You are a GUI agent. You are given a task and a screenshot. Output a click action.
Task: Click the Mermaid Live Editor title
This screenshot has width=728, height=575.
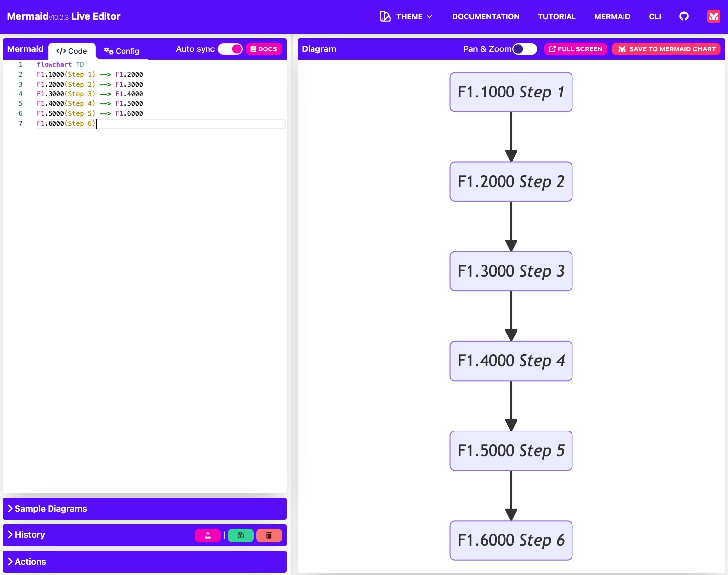tap(64, 16)
